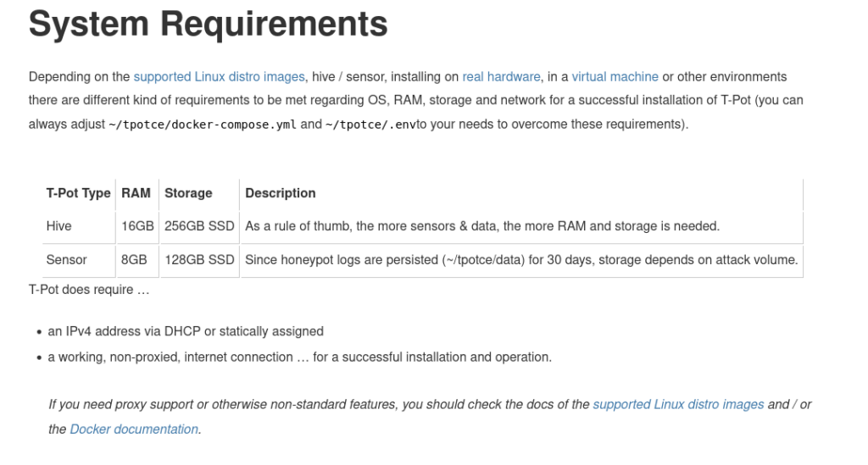Click the 'Description' column header
The width and height of the screenshot is (868, 465).
tap(281, 193)
